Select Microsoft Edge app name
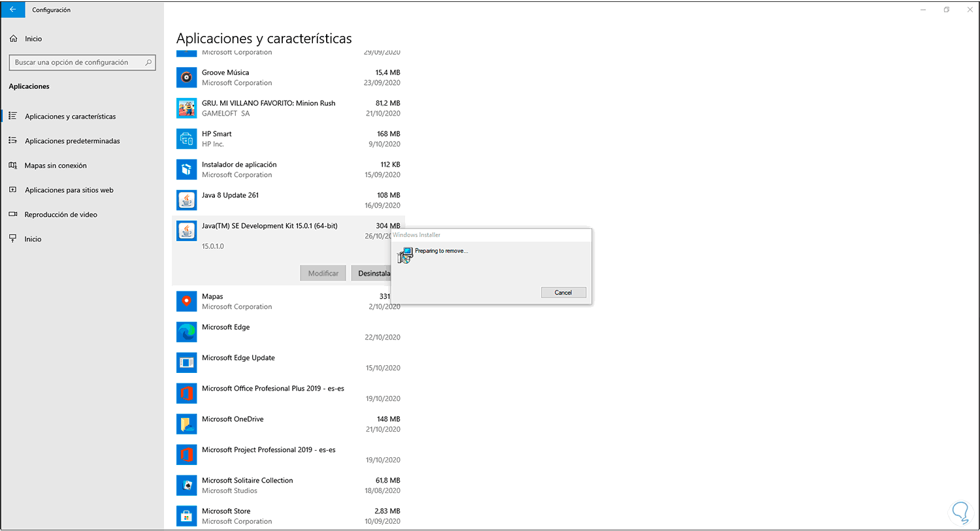The height and width of the screenshot is (531, 980). [x=225, y=327]
